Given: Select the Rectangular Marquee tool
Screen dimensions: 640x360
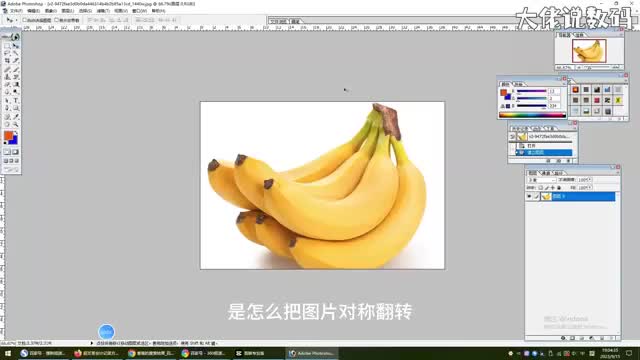Looking at the screenshot, I should point(7,45).
